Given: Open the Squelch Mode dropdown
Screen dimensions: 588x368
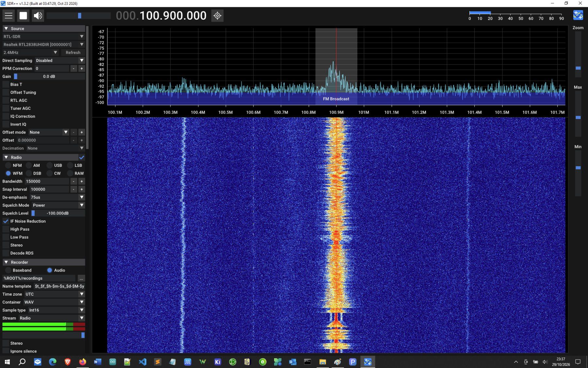Looking at the screenshot, I should pyautogui.click(x=58, y=205).
